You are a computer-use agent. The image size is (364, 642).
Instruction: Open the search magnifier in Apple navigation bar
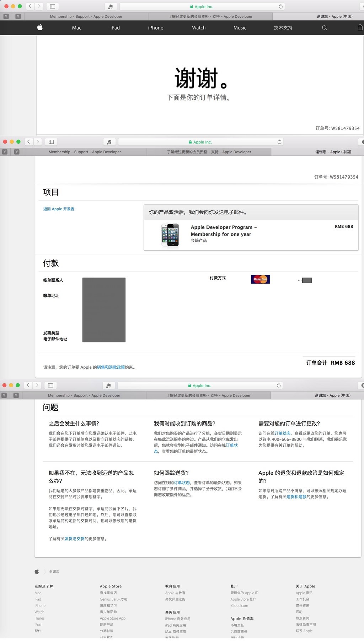click(x=325, y=28)
